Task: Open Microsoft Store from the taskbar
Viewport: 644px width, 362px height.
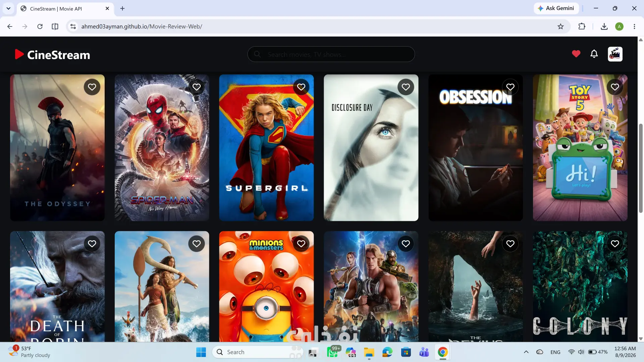Action: click(406, 352)
